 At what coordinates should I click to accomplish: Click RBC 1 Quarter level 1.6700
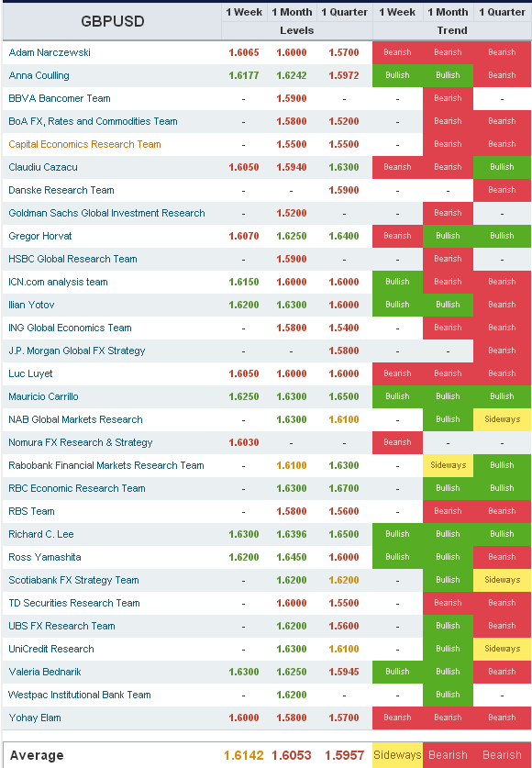tap(344, 488)
